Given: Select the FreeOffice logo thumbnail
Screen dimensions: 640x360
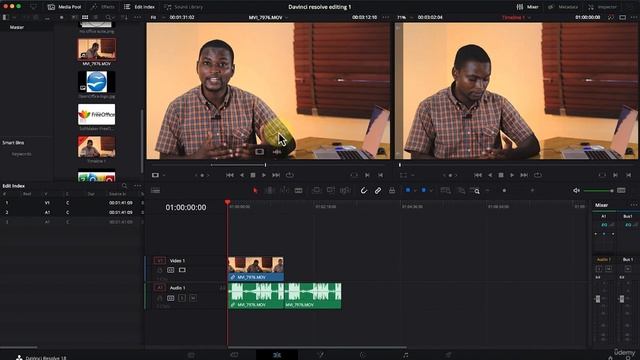Looking at the screenshot, I should [x=97, y=114].
